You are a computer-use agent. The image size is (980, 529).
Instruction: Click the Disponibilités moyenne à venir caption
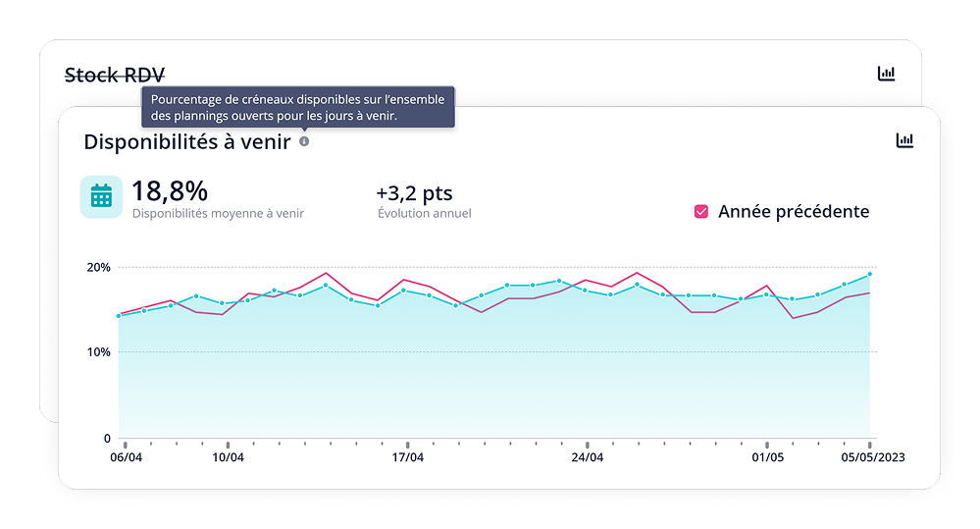[x=218, y=213]
